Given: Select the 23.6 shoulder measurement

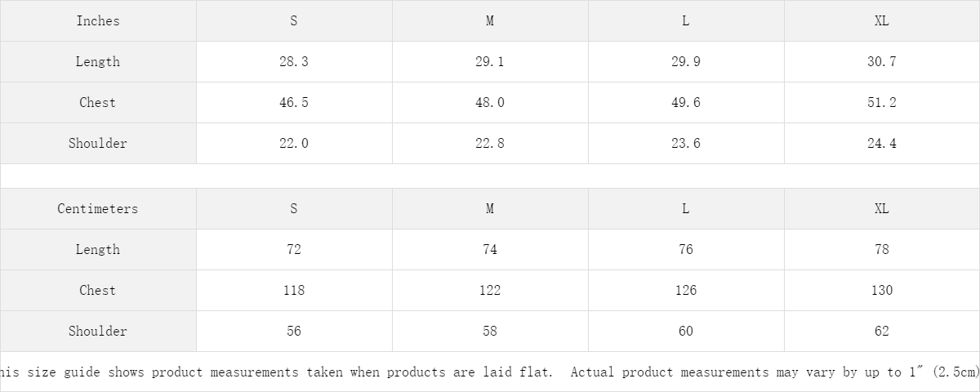Looking at the screenshot, I should [x=685, y=144].
